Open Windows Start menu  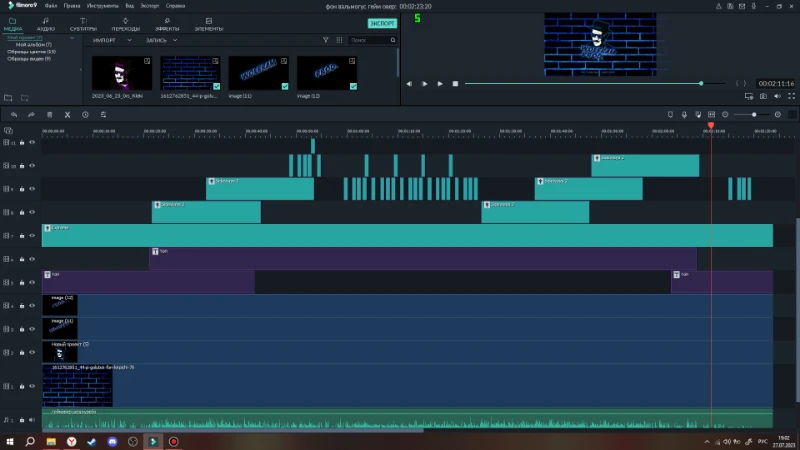[10, 441]
